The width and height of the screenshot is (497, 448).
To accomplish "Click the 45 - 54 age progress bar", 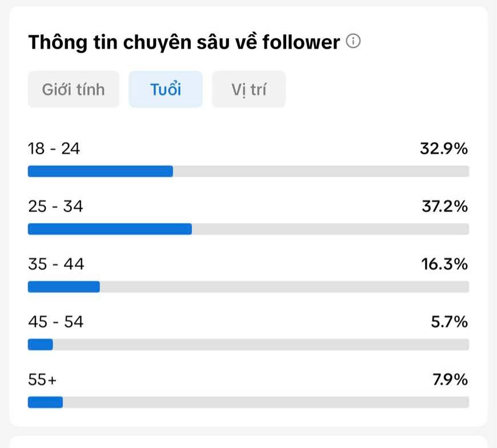I will click(248, 345).
